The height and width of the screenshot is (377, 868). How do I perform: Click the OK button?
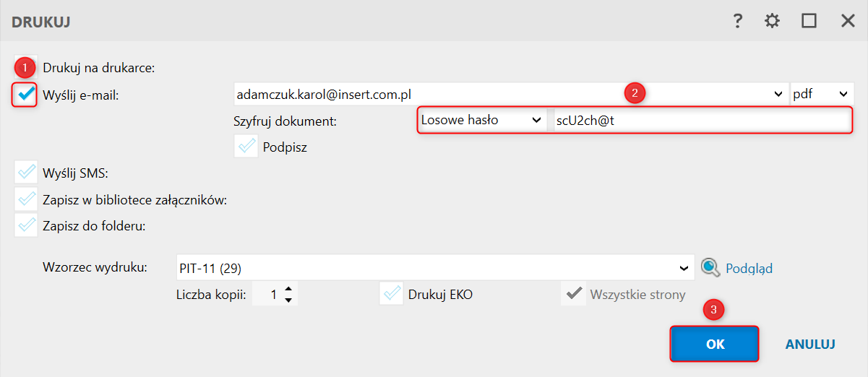(x=715, y=344)
